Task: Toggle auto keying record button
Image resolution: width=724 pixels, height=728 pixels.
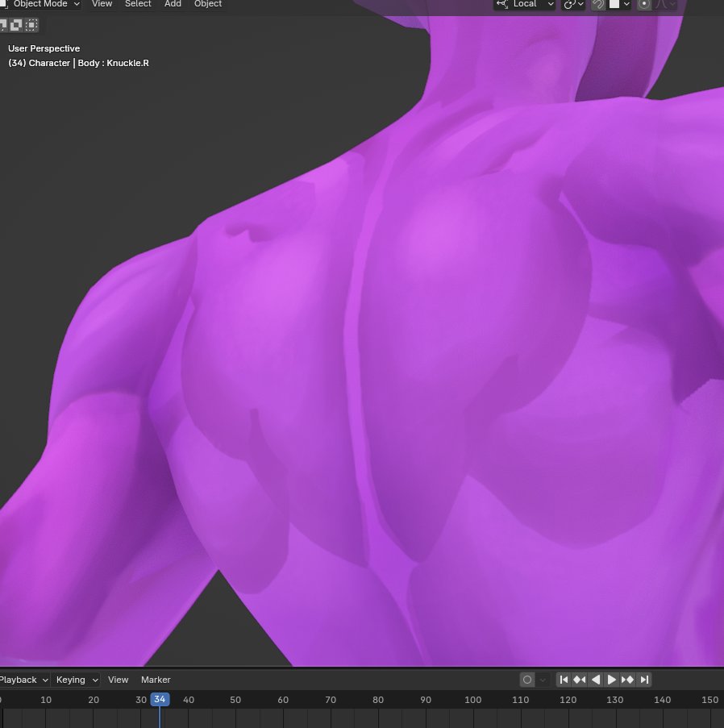Action: [x=527, y=680]
